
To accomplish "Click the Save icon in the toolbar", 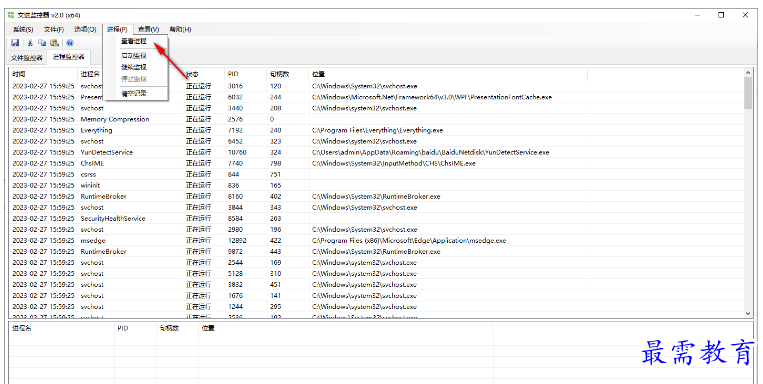I will click(x=15, y=43).
